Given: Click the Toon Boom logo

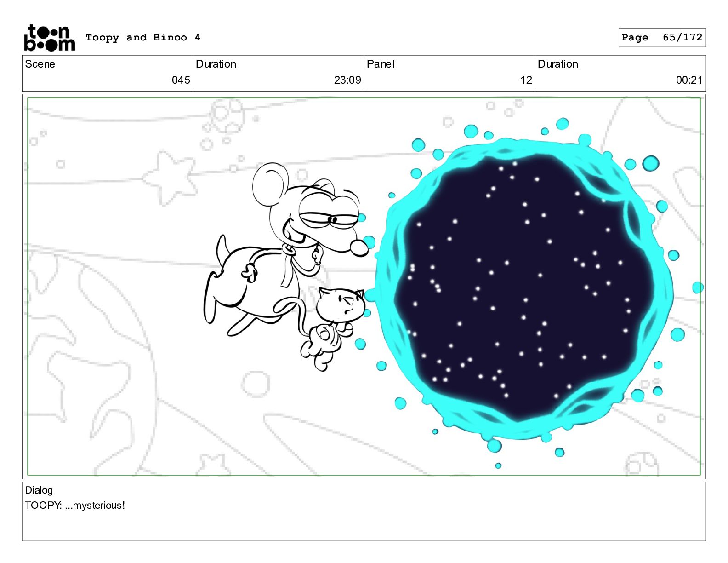Looking at the screenshot, I should pos(49,38).
